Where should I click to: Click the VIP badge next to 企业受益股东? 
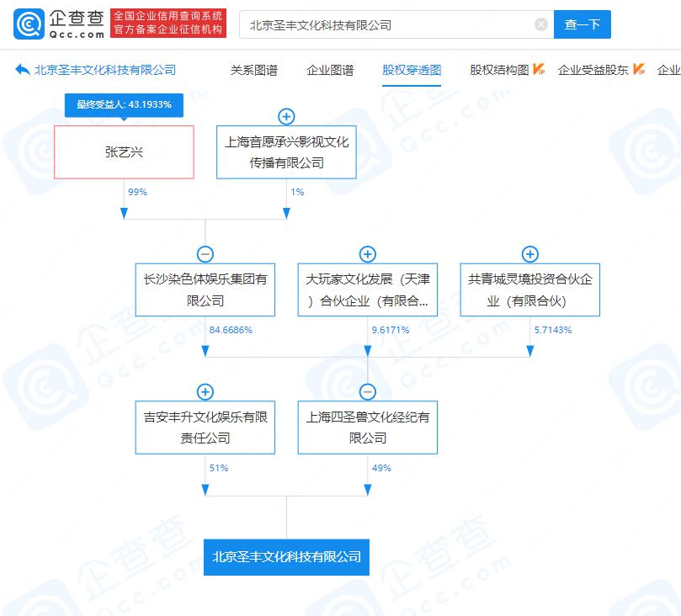[x=639, y=70]
